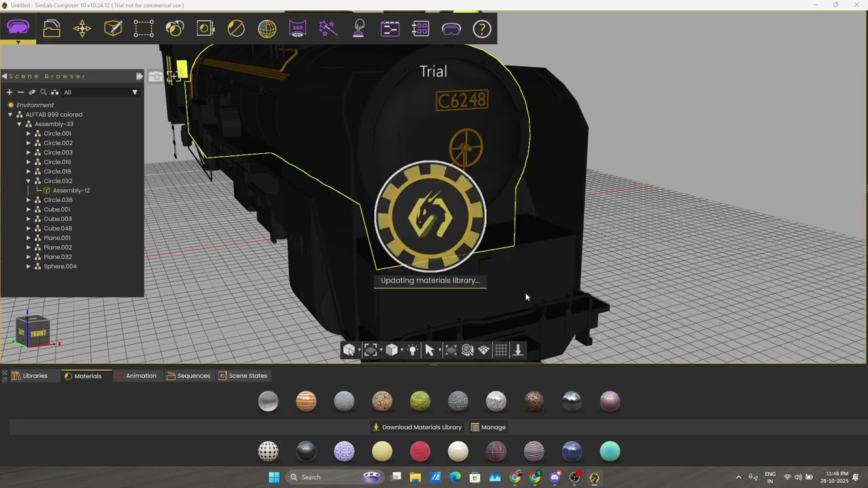This screenshot has width=868, height=488.
Task: Open the render safe-box toolbar icon
Action: pyautogui.click(x=205, y=28)
